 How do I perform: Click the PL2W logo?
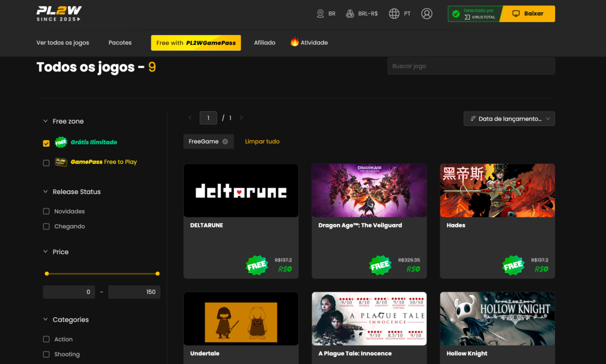[59, 13]
